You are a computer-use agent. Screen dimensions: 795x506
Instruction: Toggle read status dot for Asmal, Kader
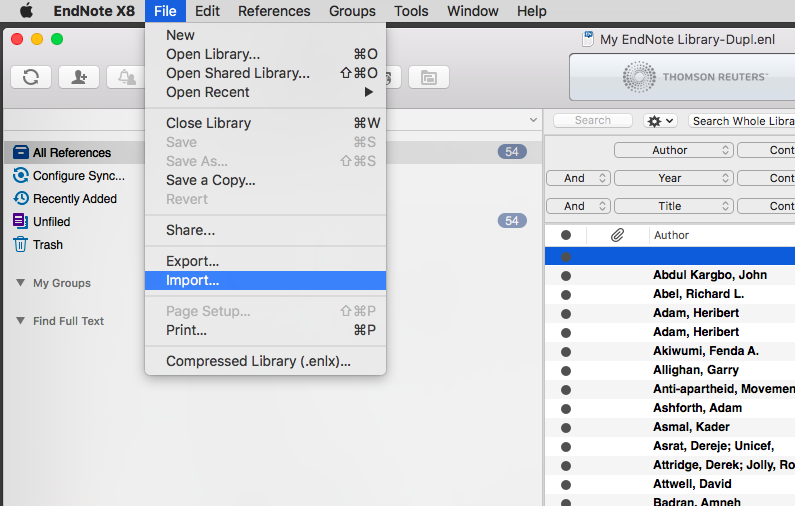point(566,428)
